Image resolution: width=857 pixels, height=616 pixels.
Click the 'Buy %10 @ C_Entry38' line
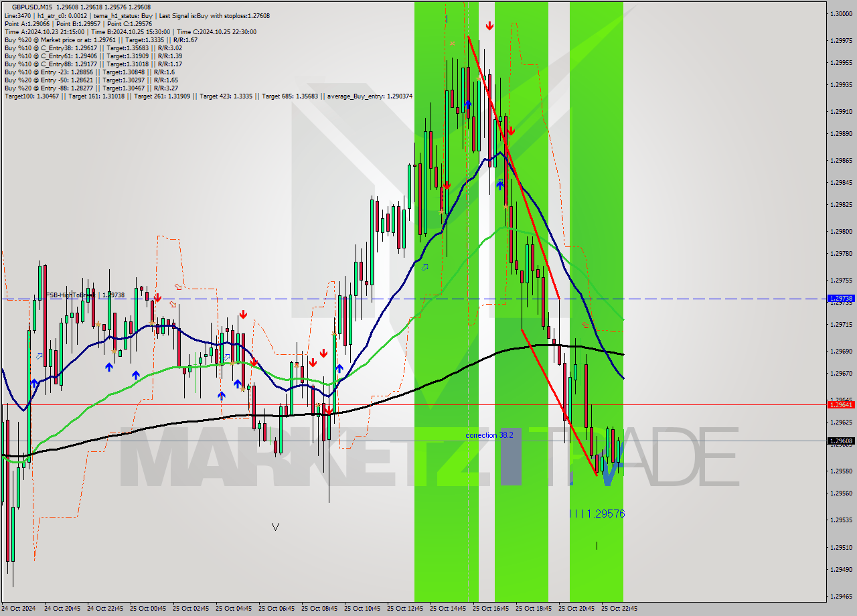(x=93, y=48)
